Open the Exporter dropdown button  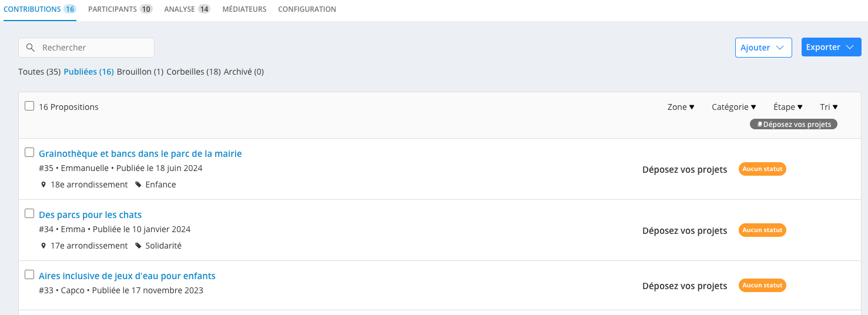[x=831, y=47]
